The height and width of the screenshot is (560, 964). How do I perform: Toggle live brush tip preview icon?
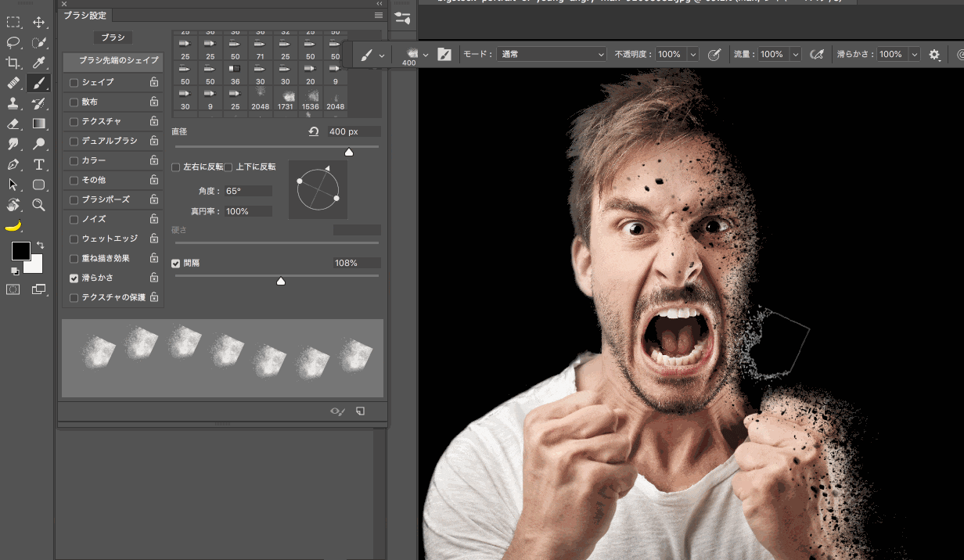[338, 411]
